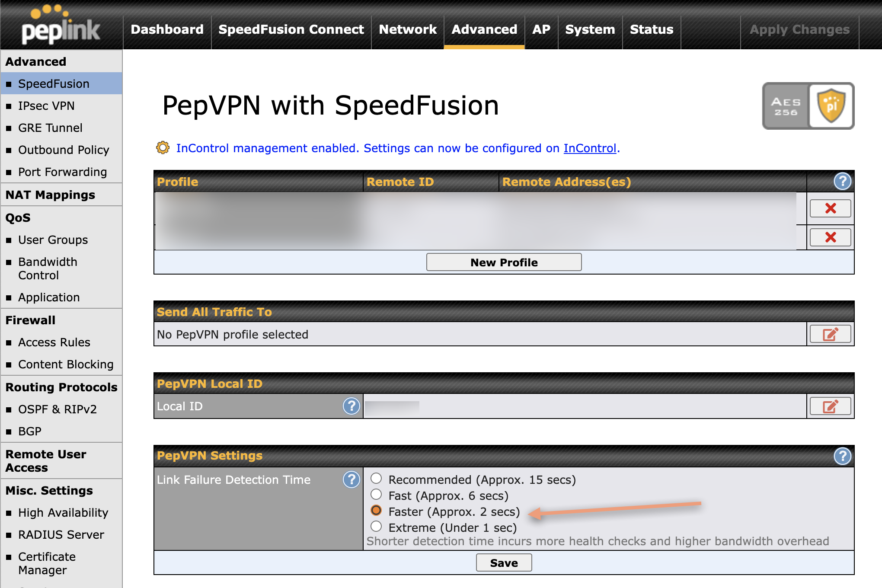Open the Dashboard menu item
This screenshot has height=588, width=882.
click(x=167, y=29)
